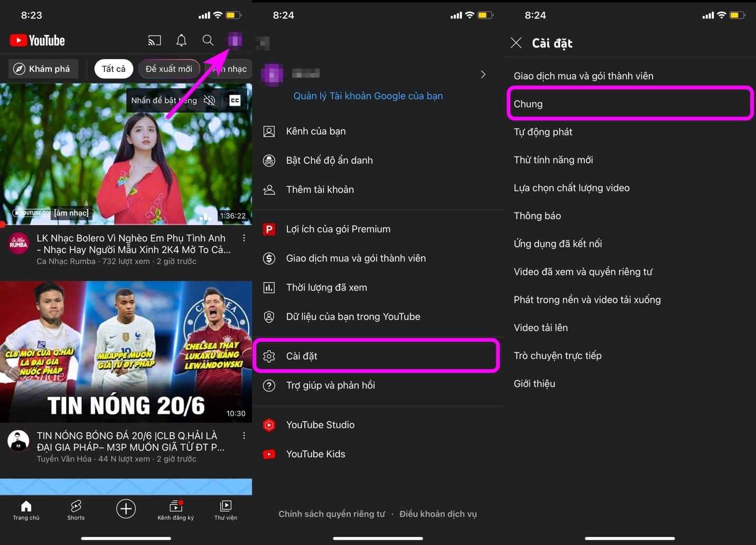This screenshot has height=545, width=756.
Task: Tap the YouTube logo
Action: tap(37, 40)
